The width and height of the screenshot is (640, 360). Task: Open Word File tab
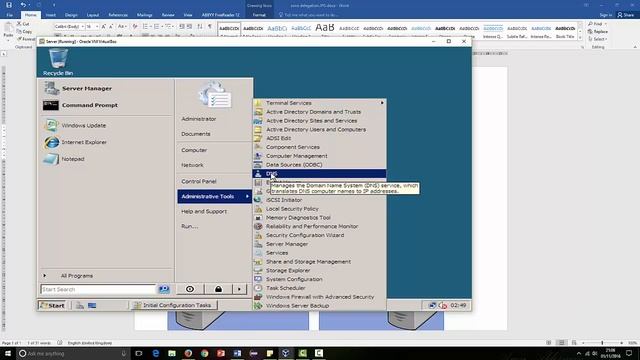tap(9, 15)
